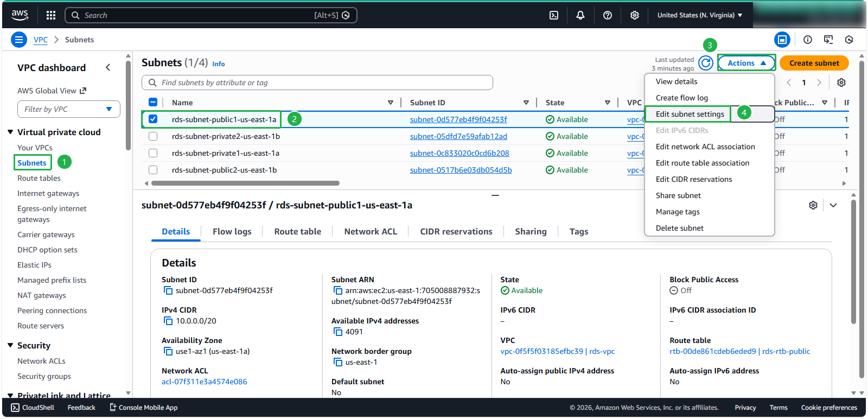This screenshot has width=868, height=419.
Task: Open subnet-05dfd7e59afab12ad link
Action: (458, 136)
